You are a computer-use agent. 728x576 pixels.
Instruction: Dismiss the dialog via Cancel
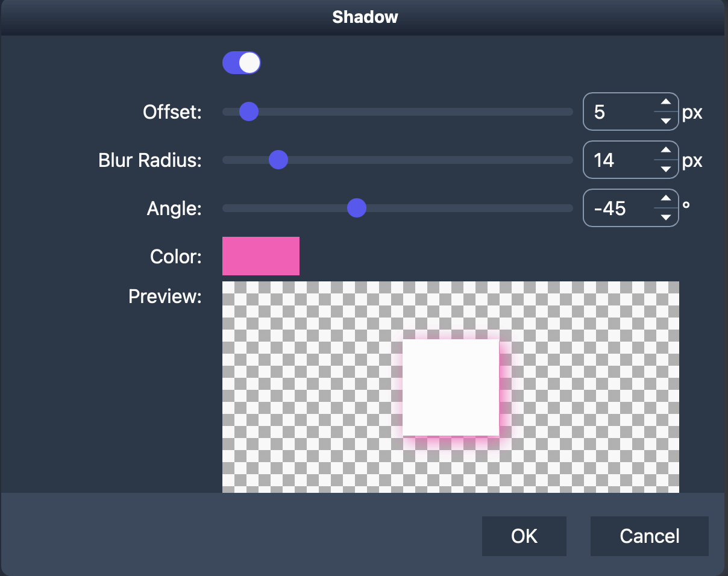(x=649, y=536)
